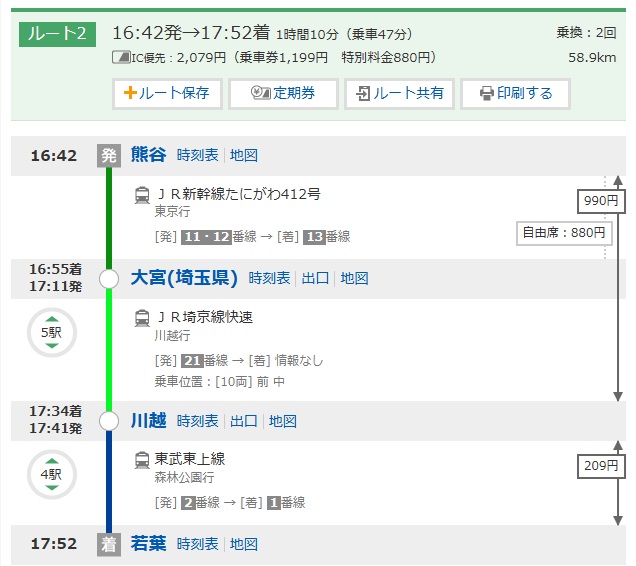636x566 pixels.
Task: Click the 自由席：880円 seat fare box
Action: [563, 232]
